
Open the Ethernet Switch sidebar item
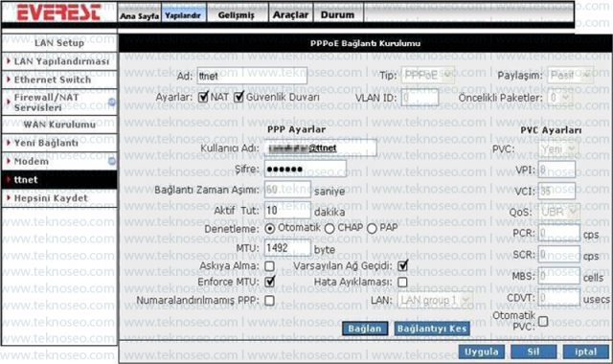59,80
